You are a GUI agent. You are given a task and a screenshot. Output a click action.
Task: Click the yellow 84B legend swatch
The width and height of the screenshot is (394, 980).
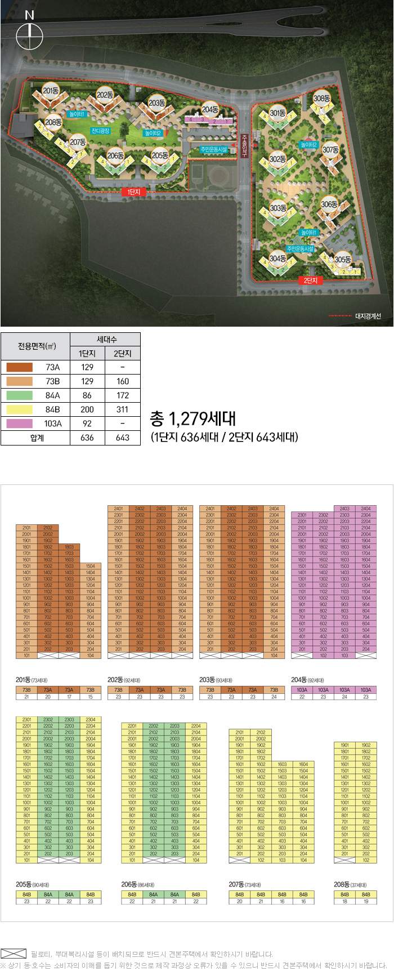coord(20,409)
